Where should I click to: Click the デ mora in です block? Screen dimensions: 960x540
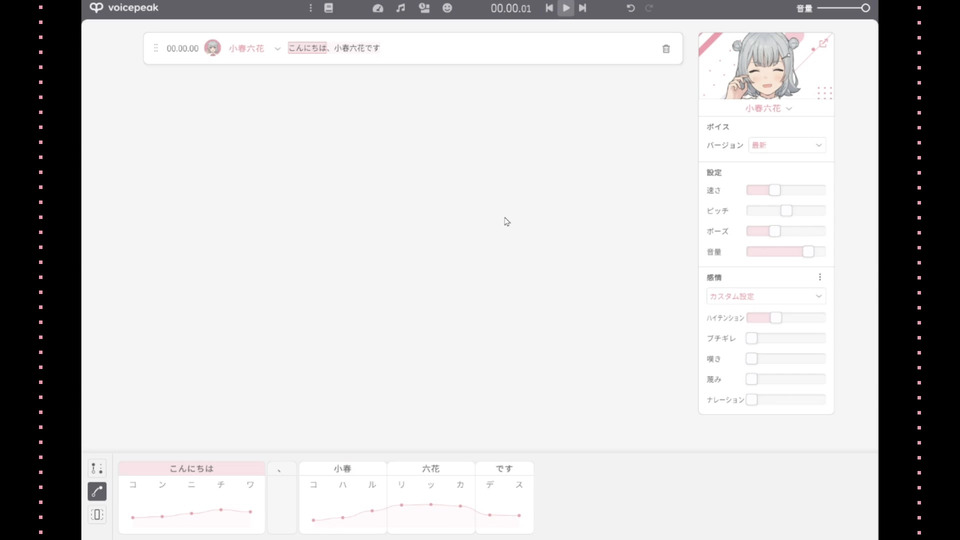pos(490,484)
